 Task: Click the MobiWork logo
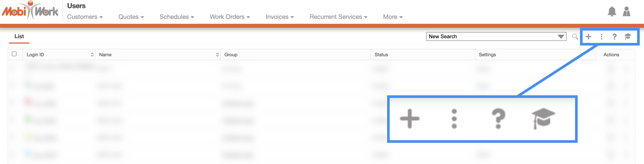pos(30,11)
